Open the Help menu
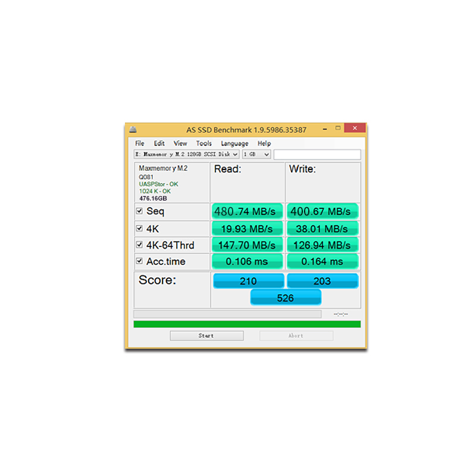476x476 pixels. click(x=264, y=143)
